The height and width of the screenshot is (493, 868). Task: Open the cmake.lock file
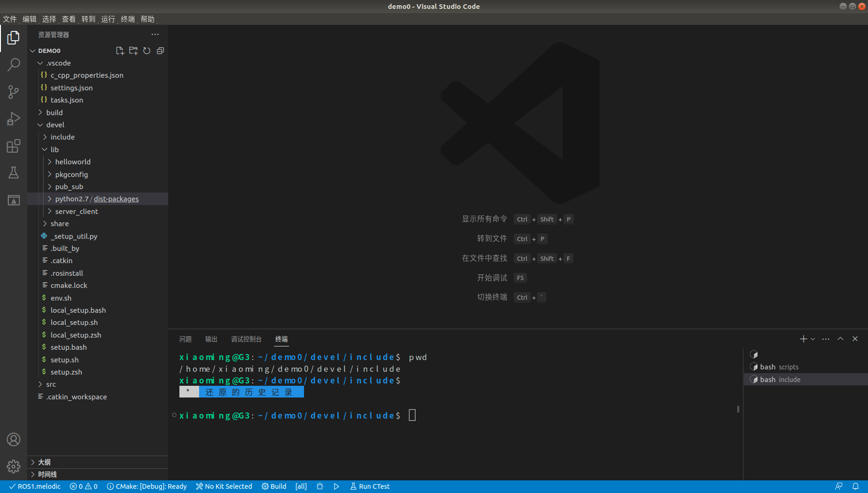pos(97,285)
